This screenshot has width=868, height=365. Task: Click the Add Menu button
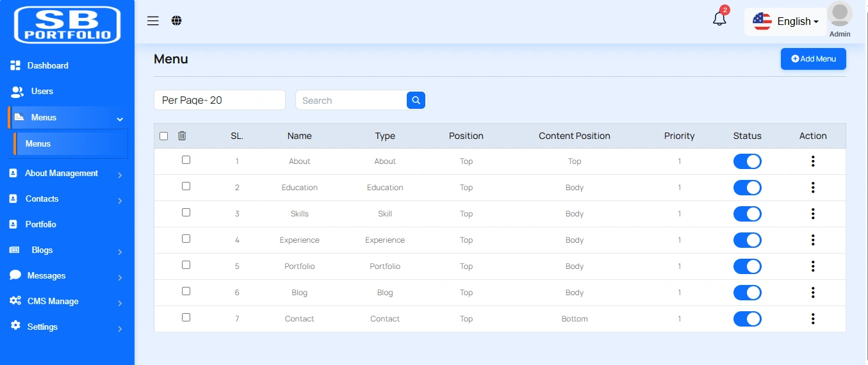click(813, 59)
